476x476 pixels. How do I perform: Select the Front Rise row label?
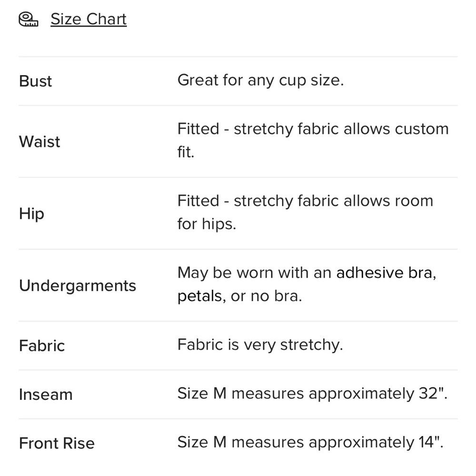57,443
